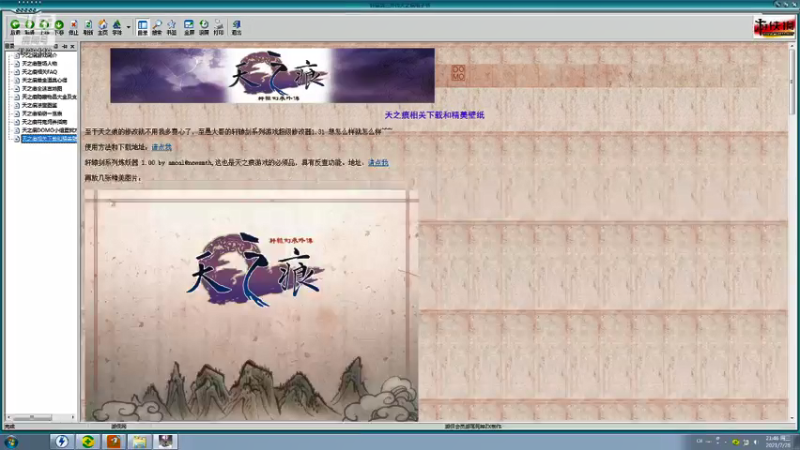This screenshot has width=800, height=450.
Task: Toggle auto-hide pin on contents panel
Action: click(x=65, y=46)
